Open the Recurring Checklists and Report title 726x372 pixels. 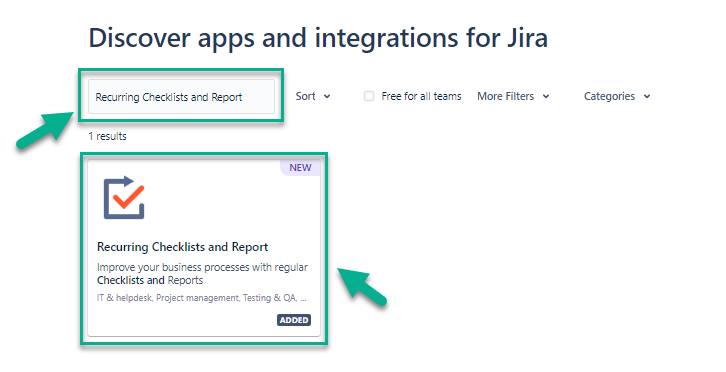[182, 247]
